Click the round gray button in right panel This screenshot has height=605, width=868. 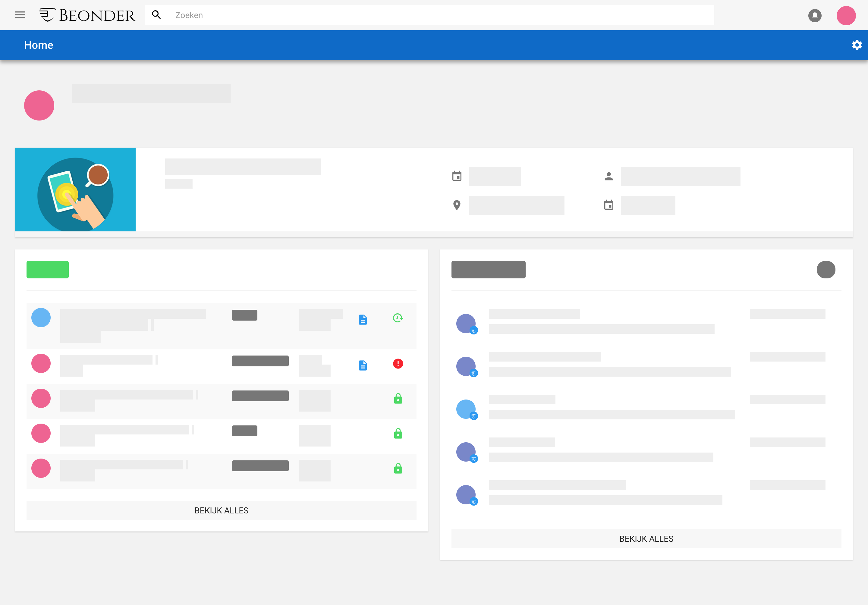(x=826, y=269)
